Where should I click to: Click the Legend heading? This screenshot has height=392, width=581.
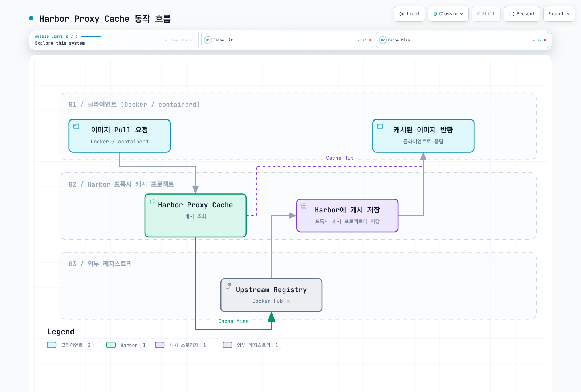click(x=61, y=332)
